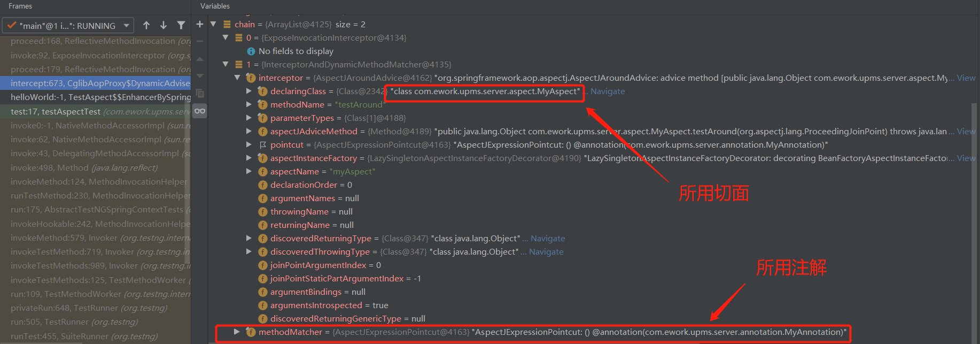This screenshot has height=344, width=980.
Task: Expand the aspectJAdviceMethod field
Action: [x=248, y=131]
